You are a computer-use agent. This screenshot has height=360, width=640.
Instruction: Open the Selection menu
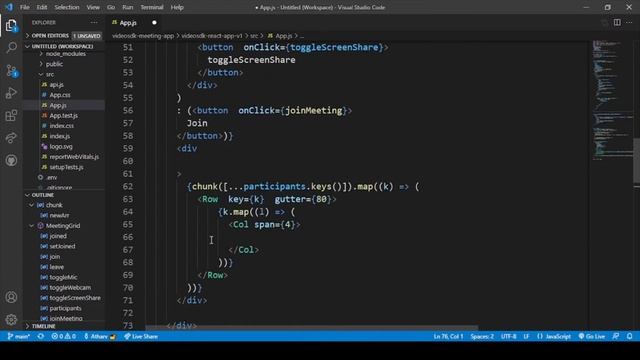pos(67,7)
